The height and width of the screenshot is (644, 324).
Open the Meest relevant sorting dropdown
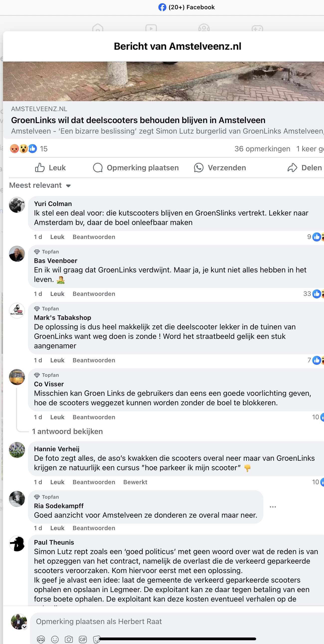point(40,186)
